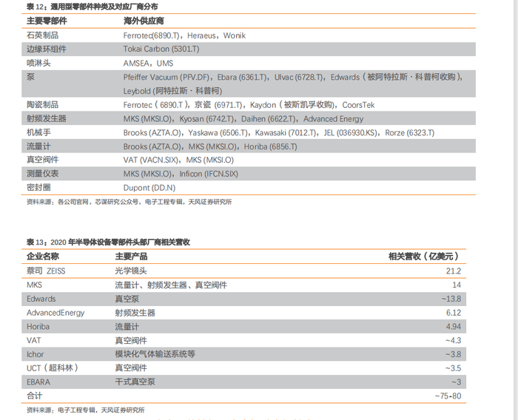Image resolution: width=518 pixels, height=420 pixels.
Task: Select the 蔡司 ZEISS company cell
Action: [46, 271]
